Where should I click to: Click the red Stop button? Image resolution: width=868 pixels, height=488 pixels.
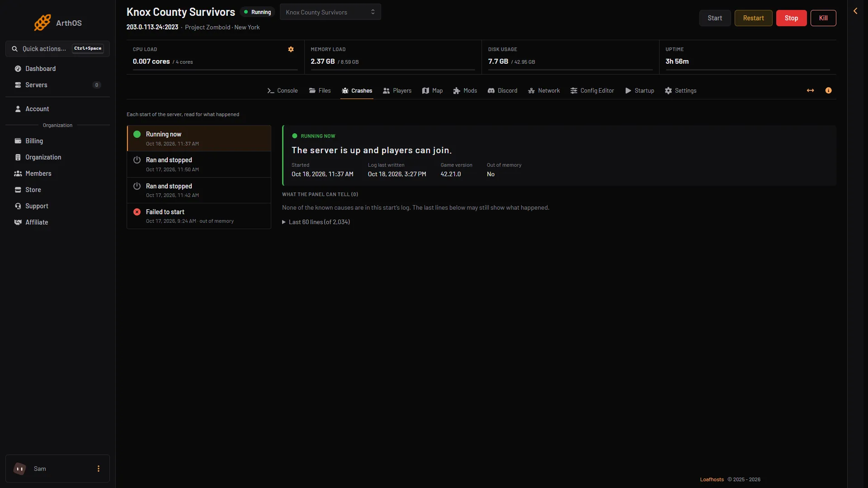point(791,18)
